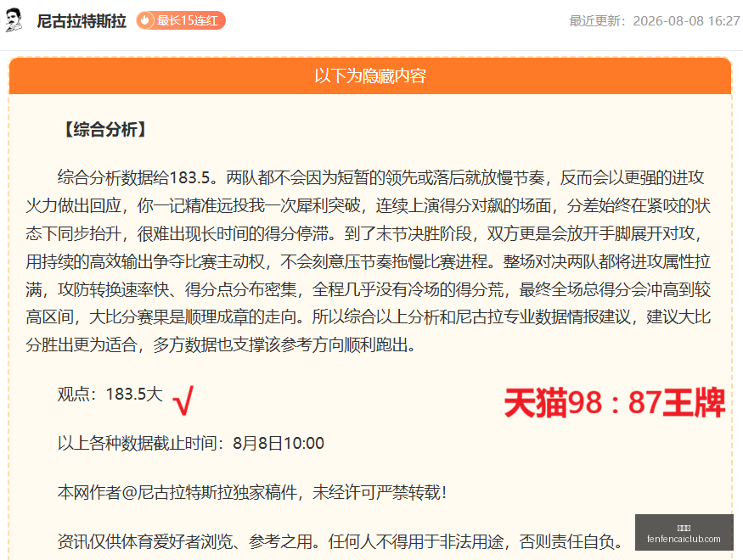Click the red score text 天猫98：87王牌
The width and height of the screenshot is (743, 560).
[x=615, y=403]
